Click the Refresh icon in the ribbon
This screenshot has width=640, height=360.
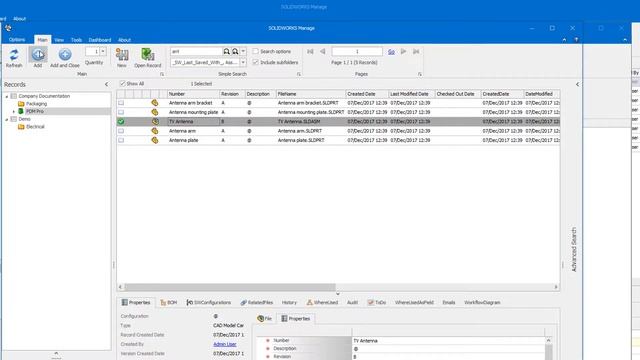pyautogui.click(x=14, y=55)
